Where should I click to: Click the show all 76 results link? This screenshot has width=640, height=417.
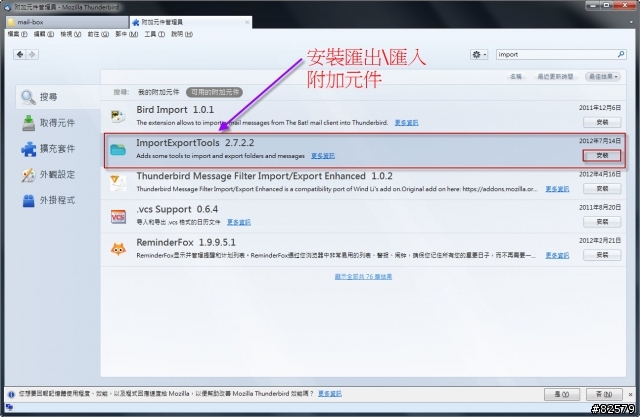[363, 277]
